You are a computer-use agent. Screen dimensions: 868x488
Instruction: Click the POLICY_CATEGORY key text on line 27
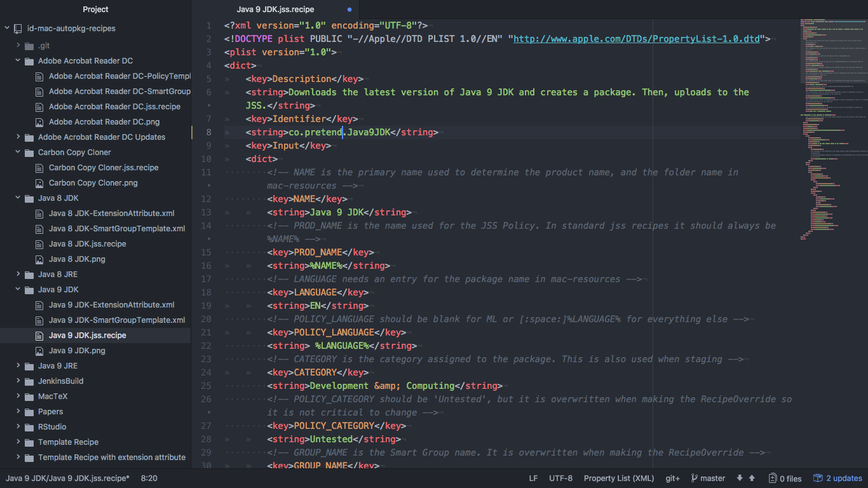334,426
